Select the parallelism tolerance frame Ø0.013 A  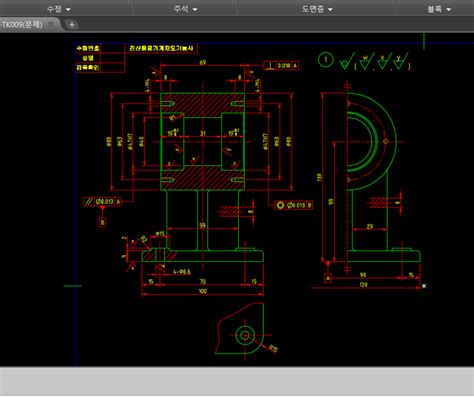click(103, 201)
